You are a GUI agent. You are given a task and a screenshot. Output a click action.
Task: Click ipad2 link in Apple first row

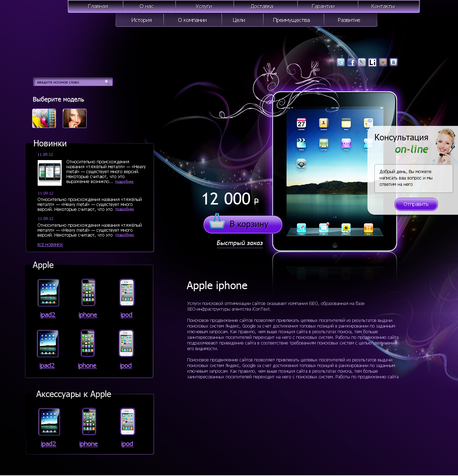click(x=48, y=315)
